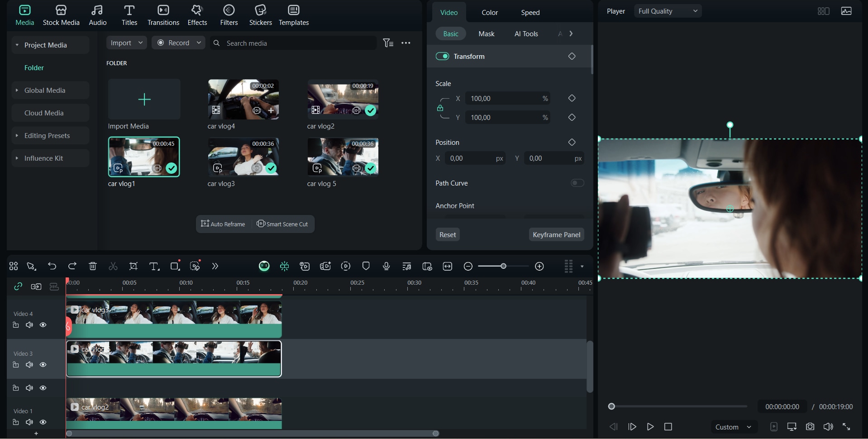Image resolution: width=868 pixels, height=439 pixels.
Task: Click the filter and sort media icon
Action: 388,43
